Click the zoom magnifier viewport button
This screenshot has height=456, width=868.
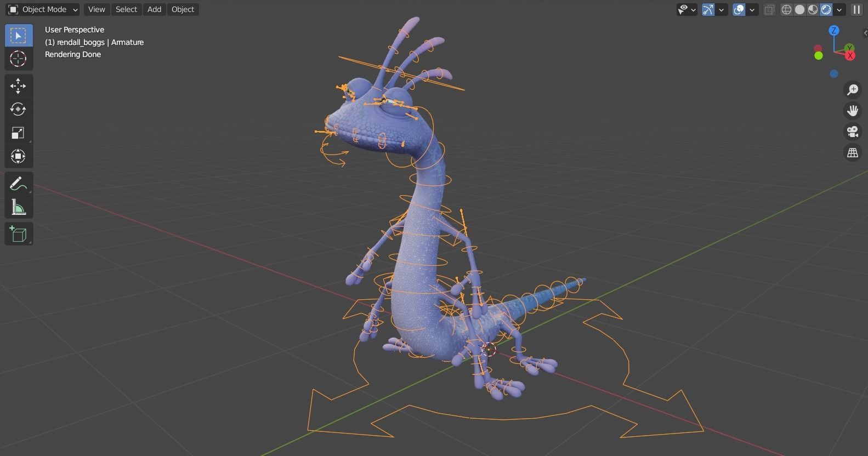click(853, 89)
